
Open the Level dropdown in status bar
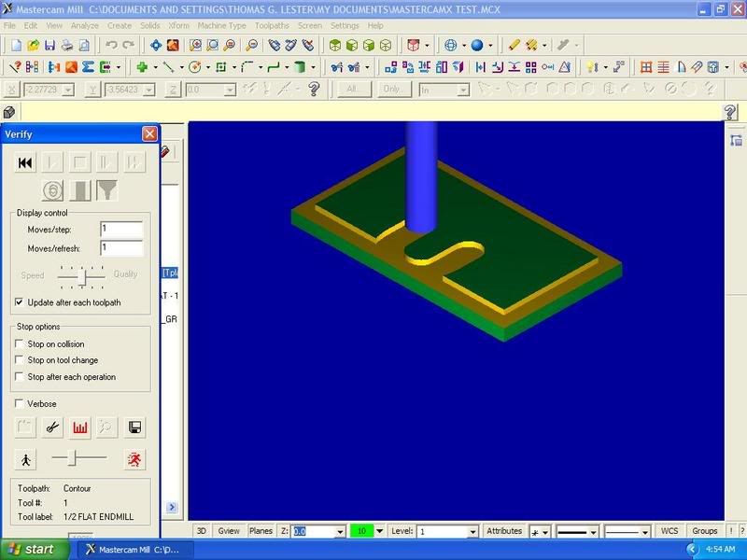click(472, 531)
